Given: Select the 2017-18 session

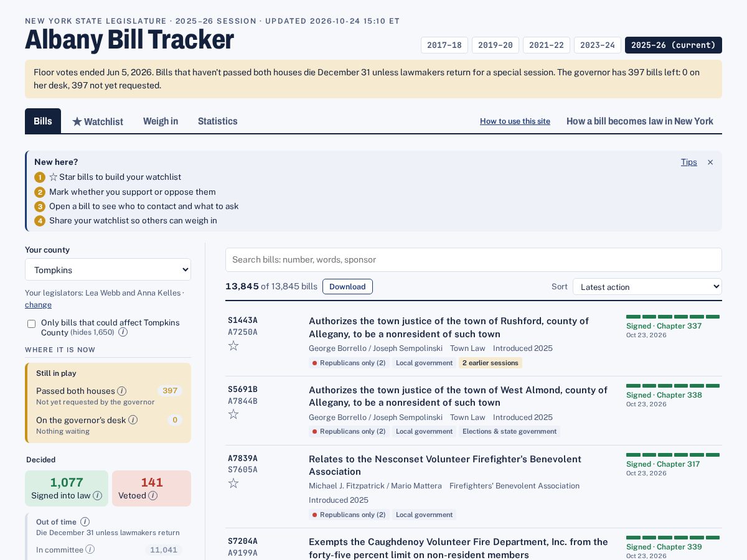Looking at the screenshot, I should tap(444, 45).
